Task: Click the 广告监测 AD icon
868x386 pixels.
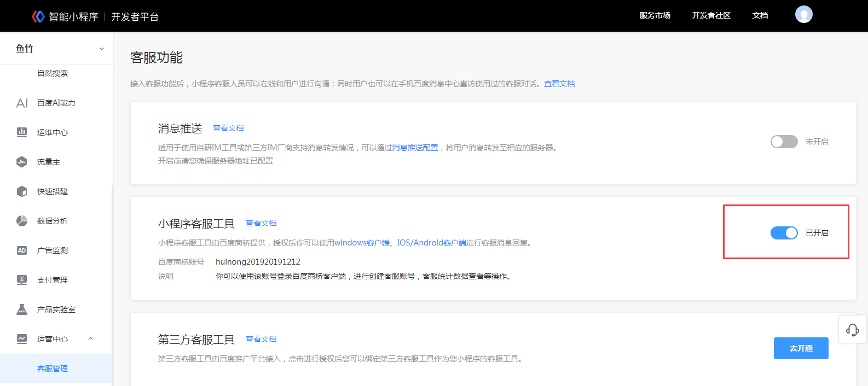Action: [x=22, y=250]
